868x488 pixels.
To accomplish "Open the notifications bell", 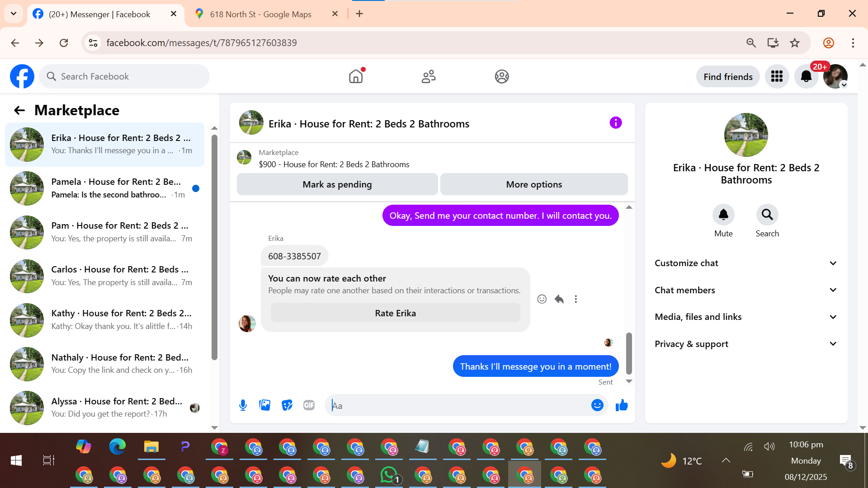I will [x=806, y=76].
